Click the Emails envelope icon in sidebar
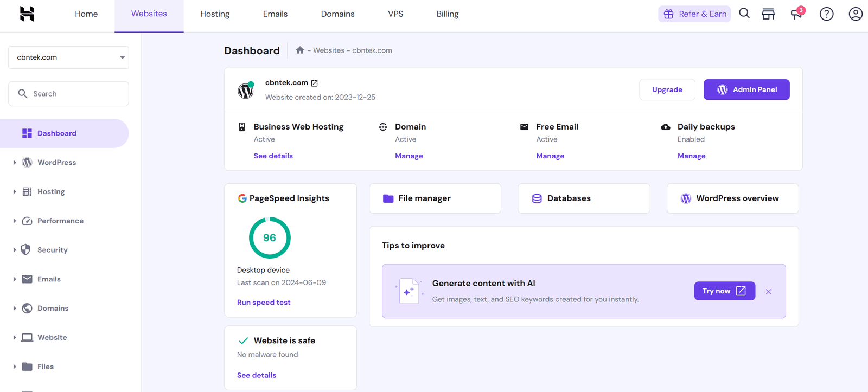This screenshot has height=392, width=868. (27, 279)
